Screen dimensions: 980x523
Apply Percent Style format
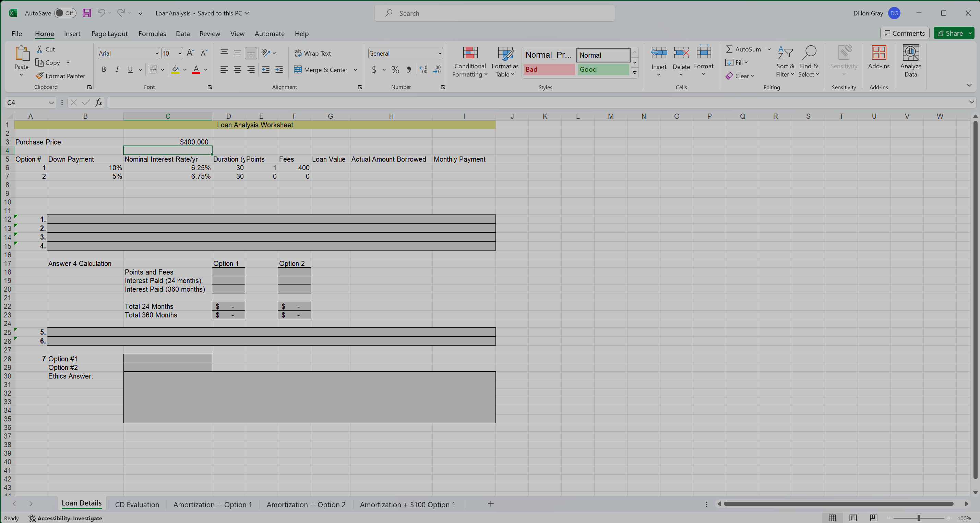click(395, 70)
